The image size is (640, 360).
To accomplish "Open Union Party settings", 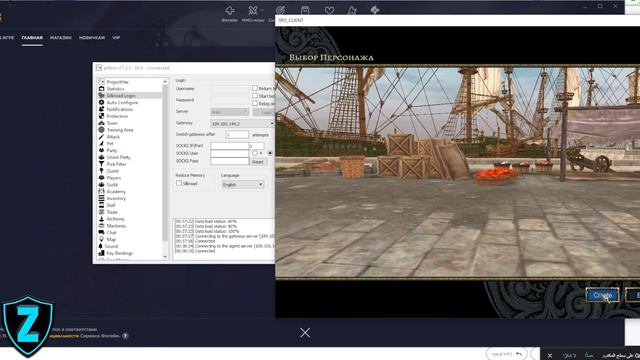I will 118,157.
